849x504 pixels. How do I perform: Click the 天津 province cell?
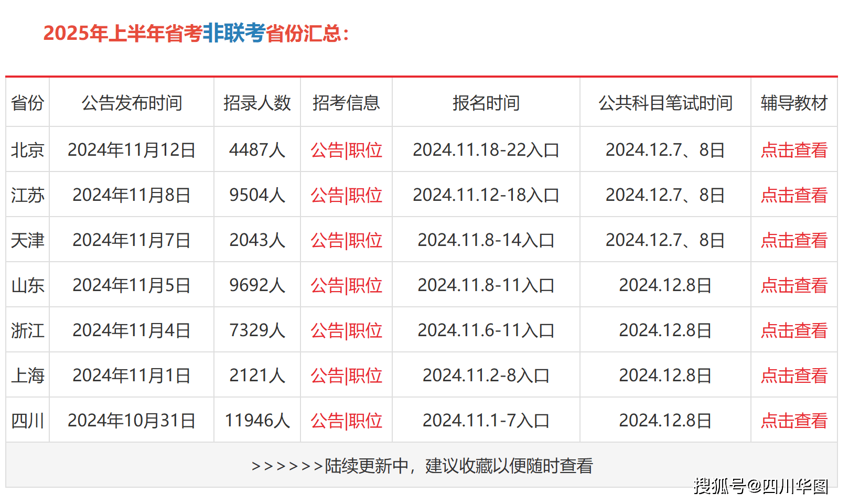27,240
